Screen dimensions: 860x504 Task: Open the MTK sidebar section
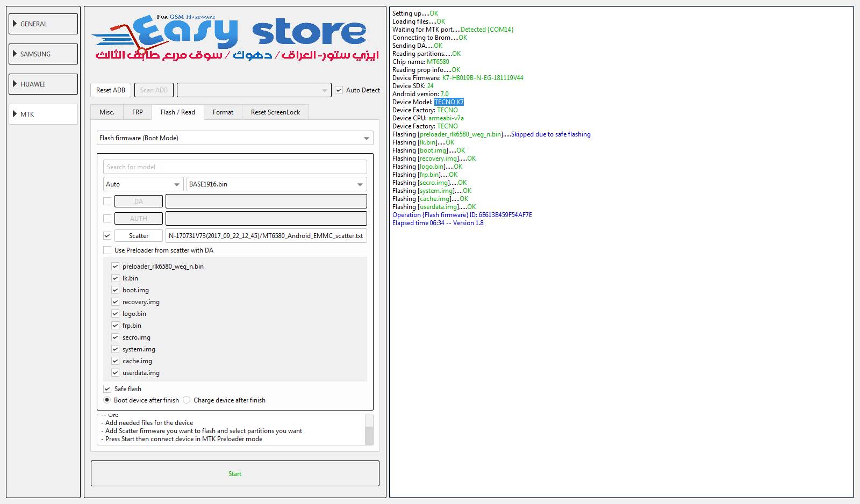click(43, 114)
